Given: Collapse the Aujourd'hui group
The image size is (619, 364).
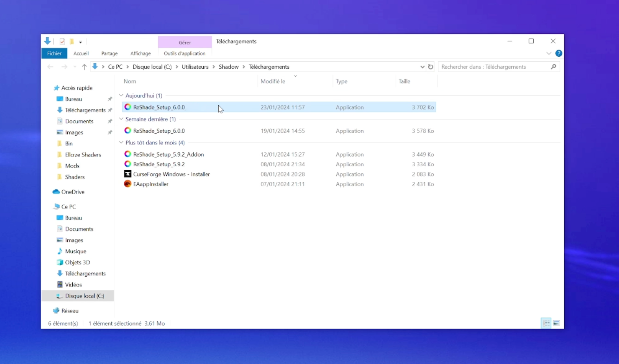Looking at the screenshot, I should (x=121, y=96).
